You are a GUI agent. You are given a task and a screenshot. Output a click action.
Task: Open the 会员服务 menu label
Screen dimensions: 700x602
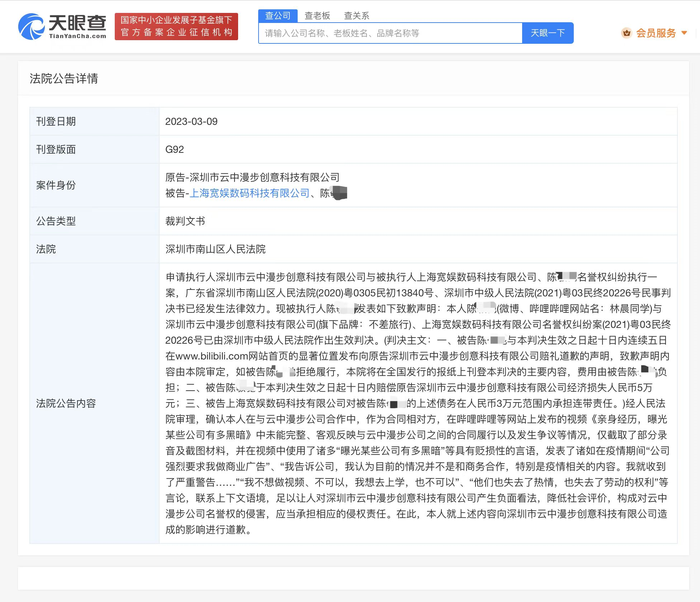656,33
